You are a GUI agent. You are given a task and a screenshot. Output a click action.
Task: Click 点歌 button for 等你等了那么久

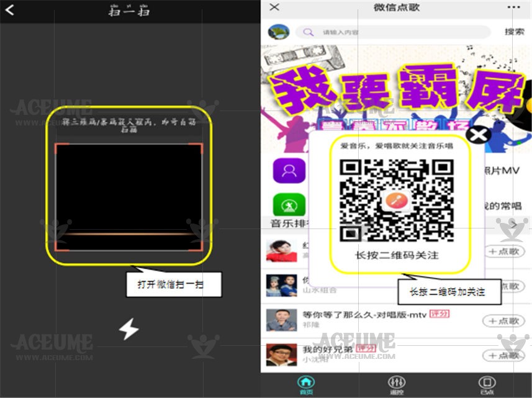click(503, 321)
